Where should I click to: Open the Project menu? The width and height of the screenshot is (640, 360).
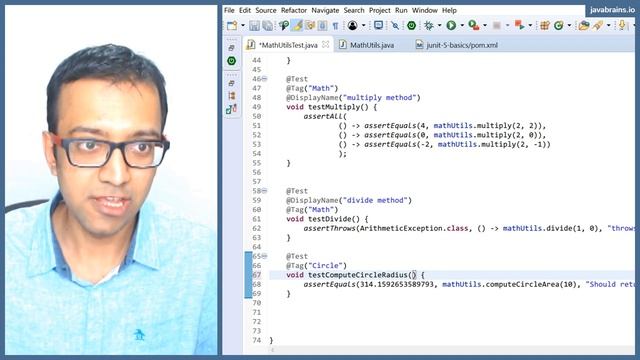[380, 10]
